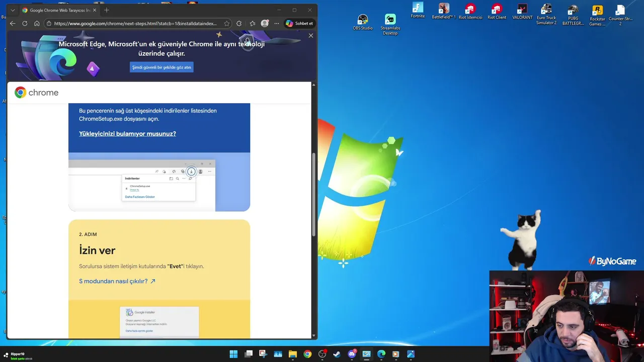Open Edge settings and more menu
Viewport: 644px width, 362px height.
pos(276,23)
